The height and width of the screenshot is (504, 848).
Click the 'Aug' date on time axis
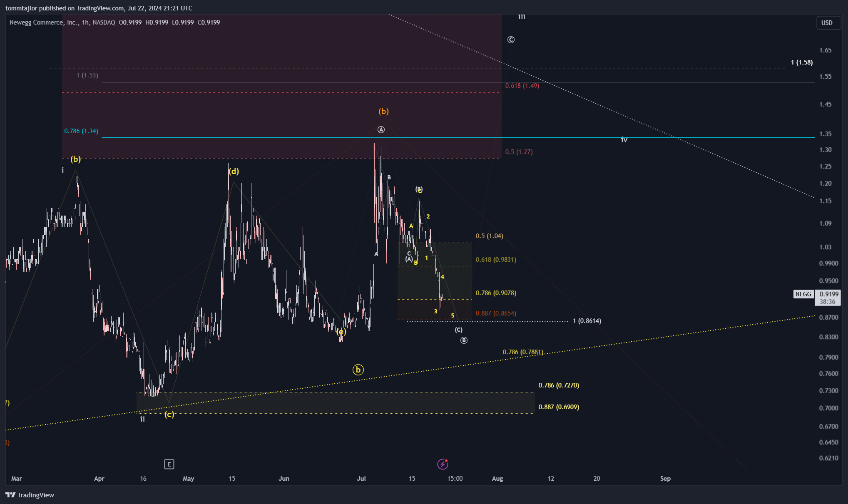[497, 479]
